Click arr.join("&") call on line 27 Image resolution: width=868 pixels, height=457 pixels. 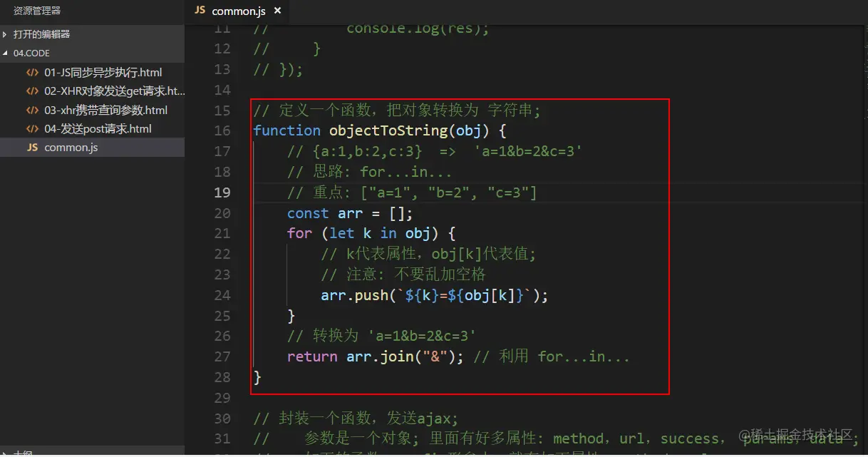coord(405,356)
